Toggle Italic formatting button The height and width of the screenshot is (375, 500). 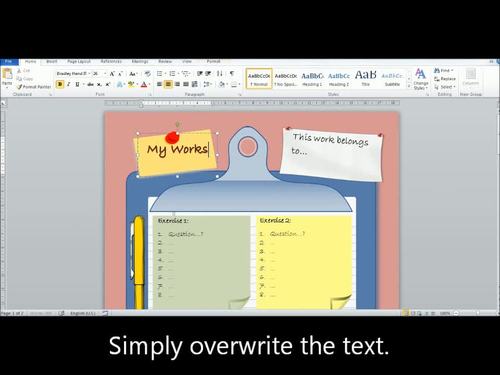69,84
